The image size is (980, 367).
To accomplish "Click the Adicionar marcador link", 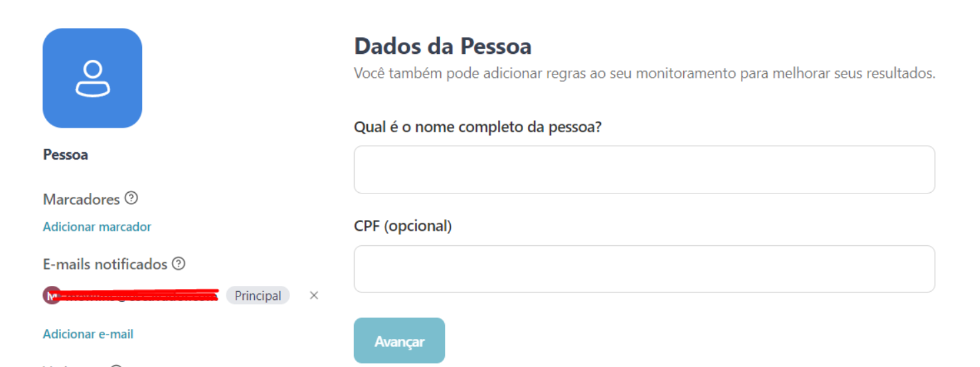I will (x=97, y=227).
